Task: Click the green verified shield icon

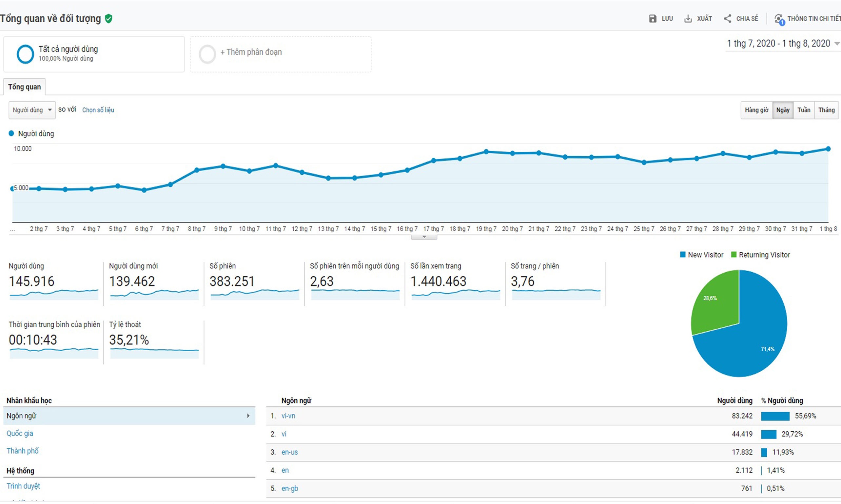Action: point(109,18)
